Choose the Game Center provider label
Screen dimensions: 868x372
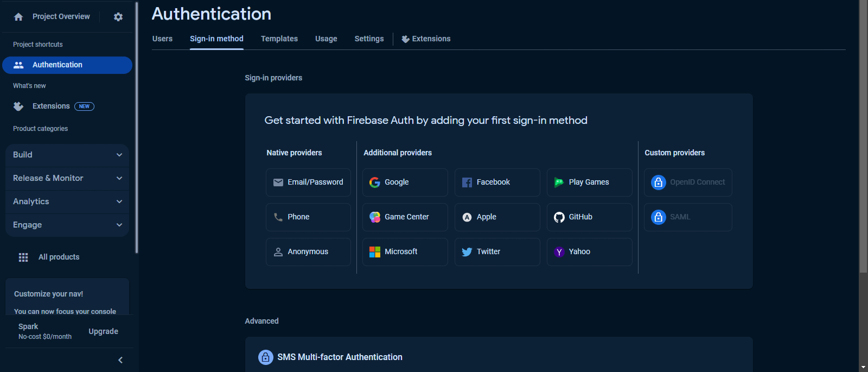point(406,217)
